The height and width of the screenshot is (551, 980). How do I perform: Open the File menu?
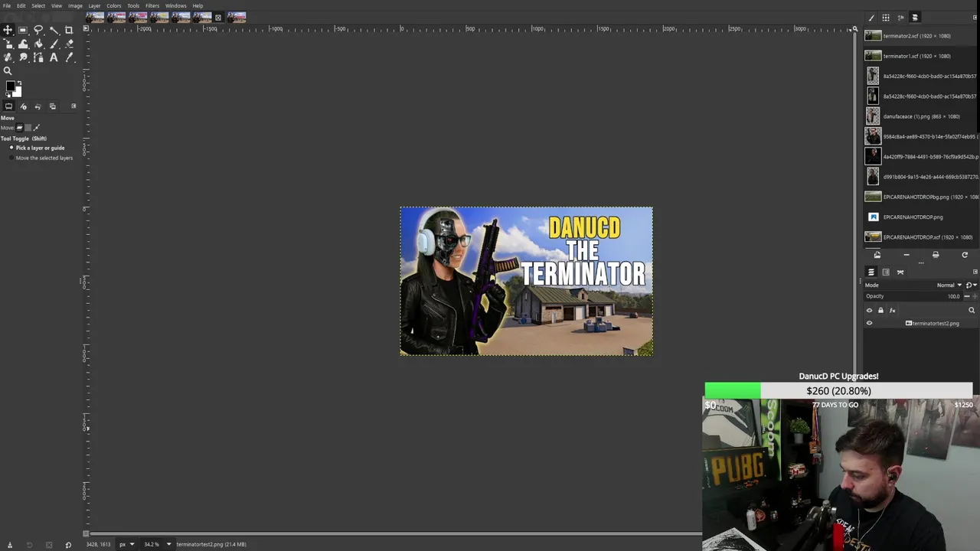pos(7,5)
